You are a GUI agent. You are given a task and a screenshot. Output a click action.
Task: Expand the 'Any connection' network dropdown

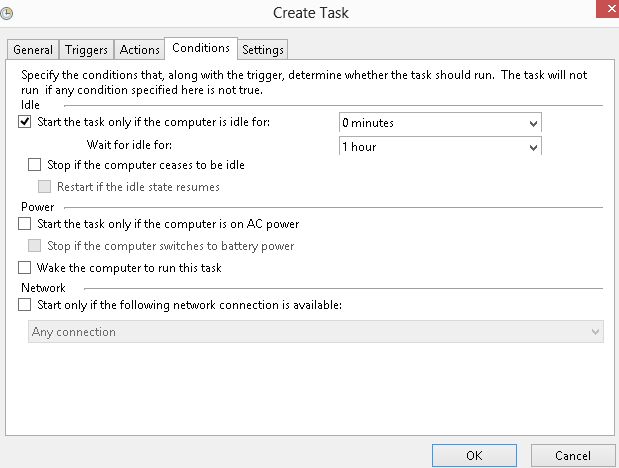coord(595,332)
